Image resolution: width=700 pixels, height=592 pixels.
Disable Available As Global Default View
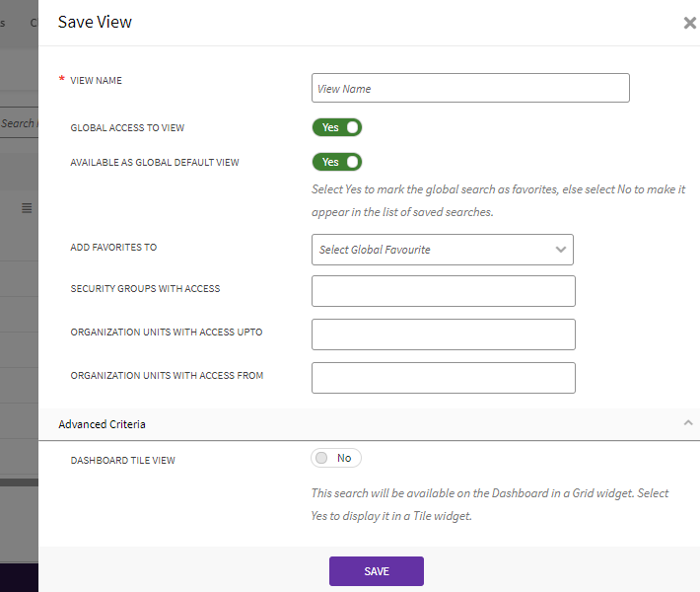tap(337, 162)
